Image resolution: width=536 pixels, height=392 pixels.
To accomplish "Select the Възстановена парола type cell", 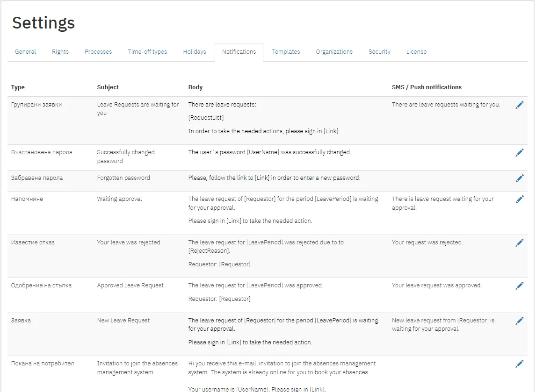I will pos(42,152).
